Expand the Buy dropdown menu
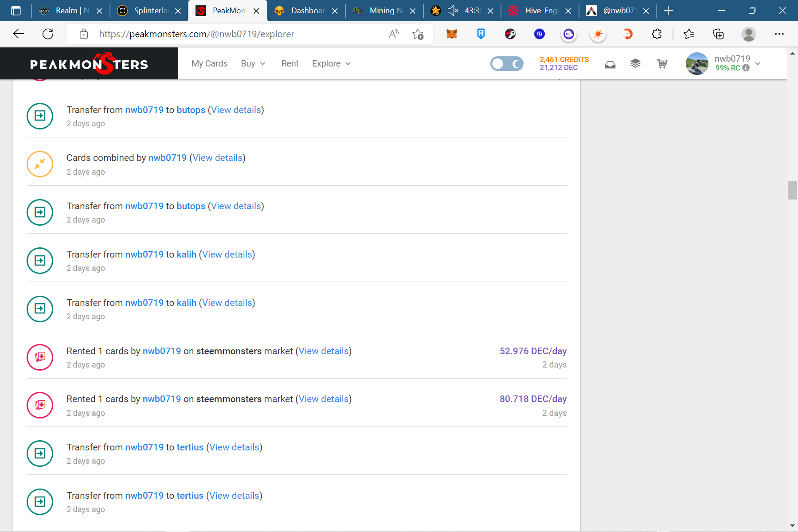 [x=253, y=64]
